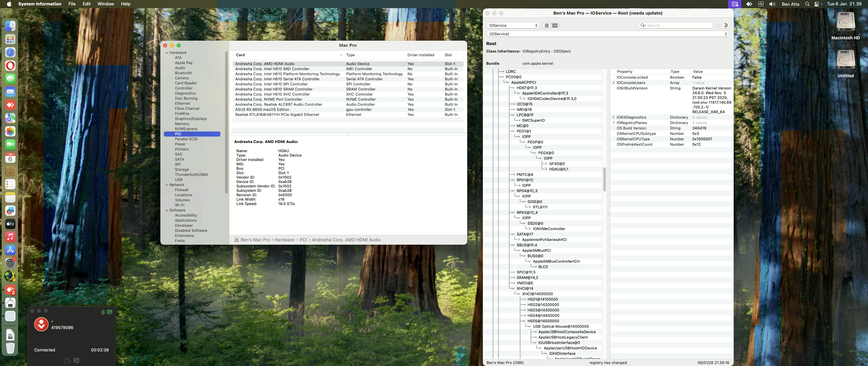Click the Apple menu logo

[x=9, y=4]
